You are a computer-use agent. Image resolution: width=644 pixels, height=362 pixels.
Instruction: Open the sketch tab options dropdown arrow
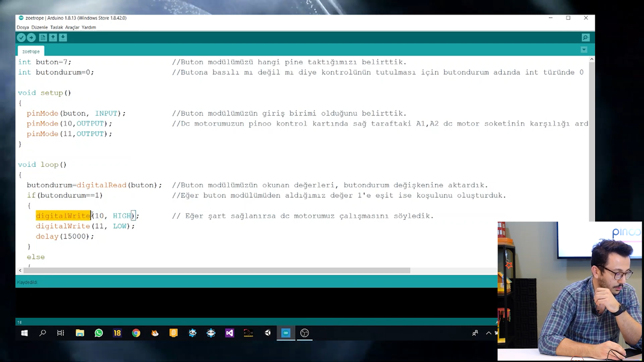(584, 49)
